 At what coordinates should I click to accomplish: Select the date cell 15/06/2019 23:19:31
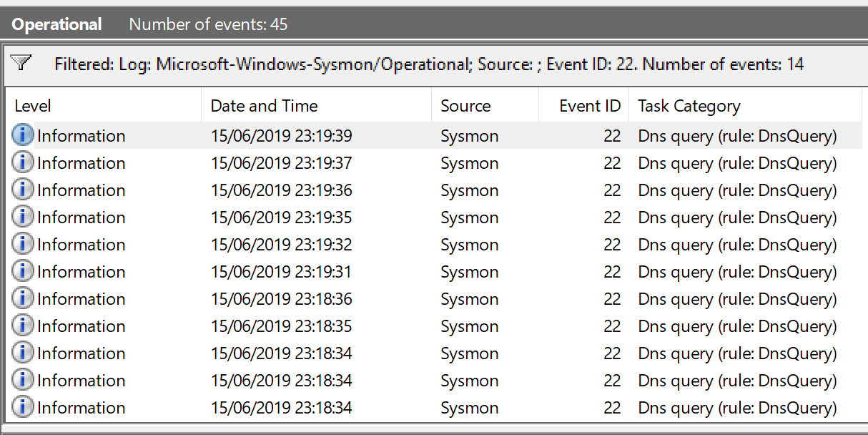tap(281, 272)
